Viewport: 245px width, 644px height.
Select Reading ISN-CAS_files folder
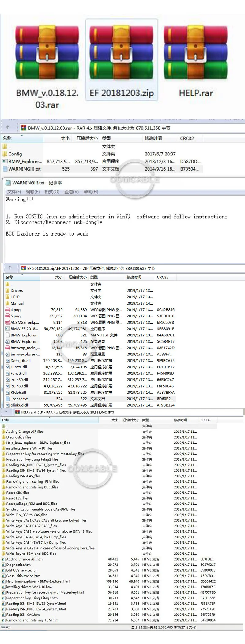[x=23, y=476]
